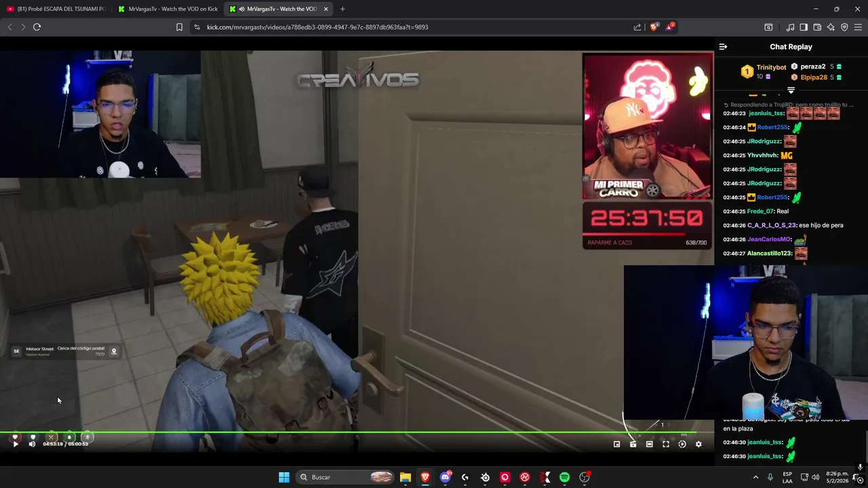
Task: Open tab search toolbar icon
Action: [x=768, y=27]
